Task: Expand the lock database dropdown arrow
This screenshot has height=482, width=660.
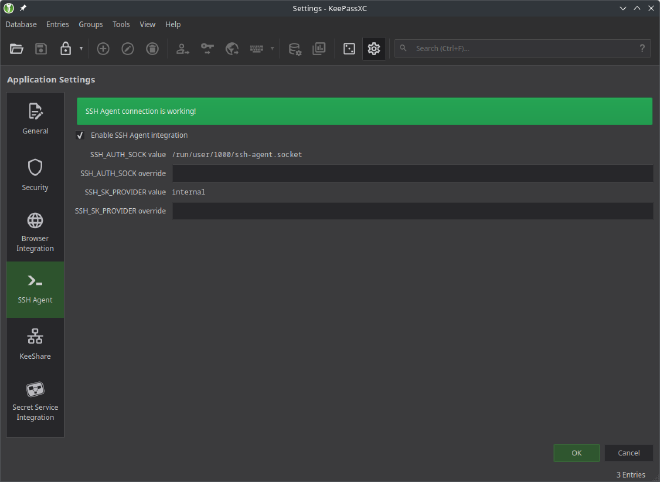Action: [x=81, y=49]
